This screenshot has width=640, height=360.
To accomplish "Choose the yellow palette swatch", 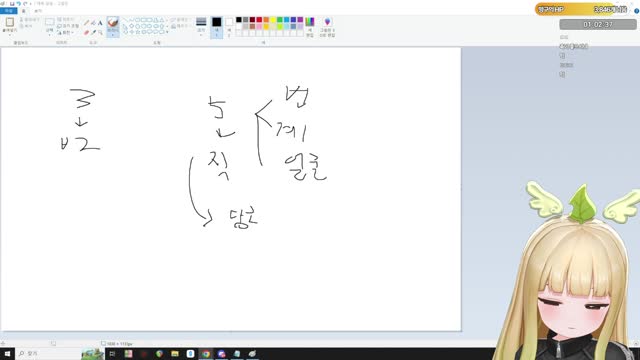I will pyautogui.click(x=273, y=20).
